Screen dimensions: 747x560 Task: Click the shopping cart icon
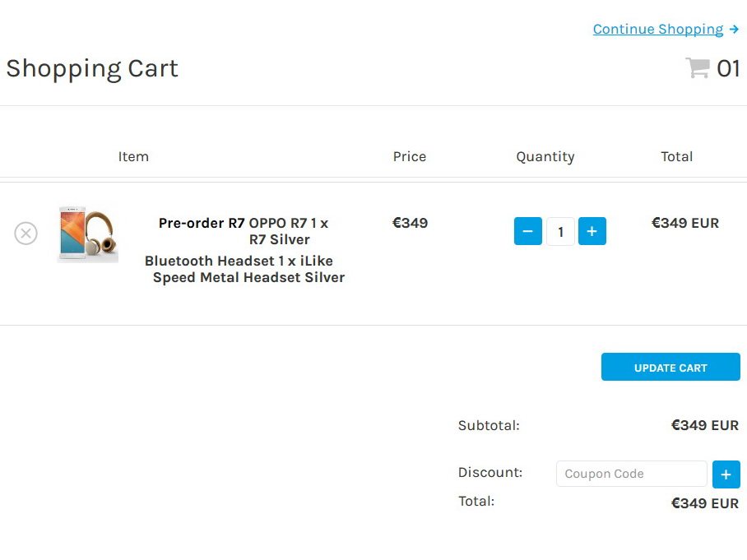(698, 68)
